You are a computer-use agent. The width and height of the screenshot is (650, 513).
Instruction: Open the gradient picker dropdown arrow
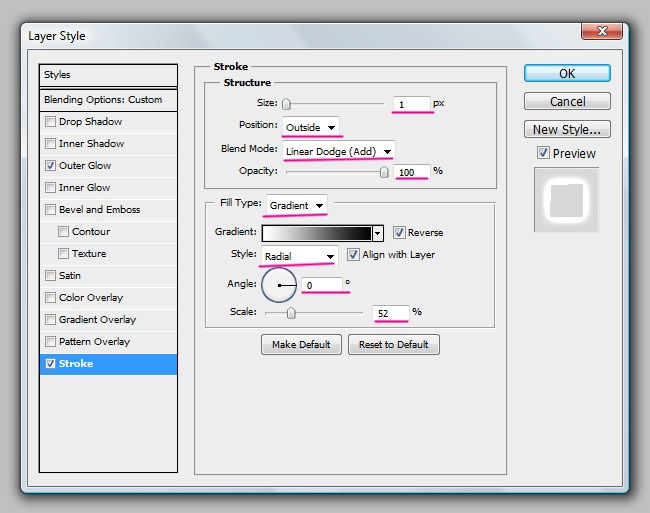click(x=377, y=233)
